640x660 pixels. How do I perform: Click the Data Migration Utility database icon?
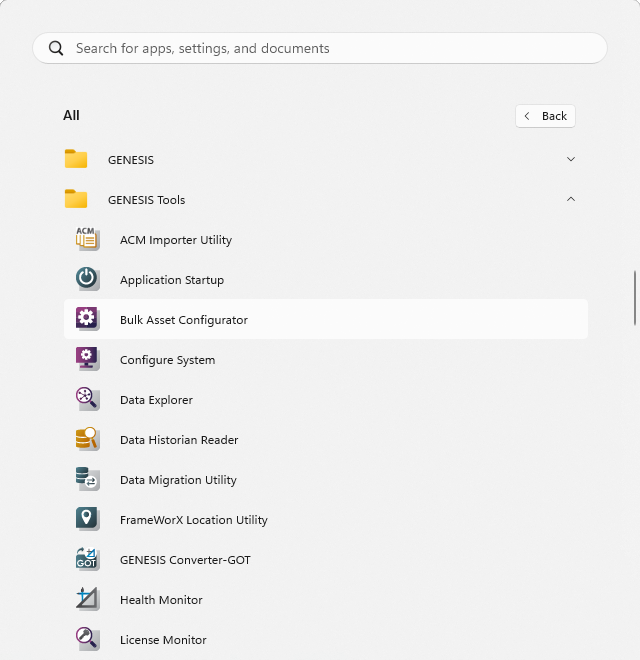click(x=88, y=479)
